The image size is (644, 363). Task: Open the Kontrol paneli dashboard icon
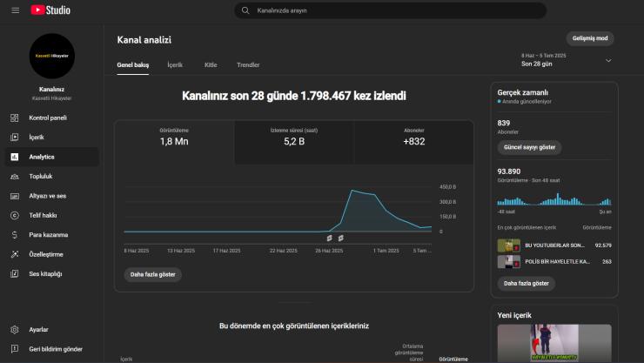(x=15, y=118)
